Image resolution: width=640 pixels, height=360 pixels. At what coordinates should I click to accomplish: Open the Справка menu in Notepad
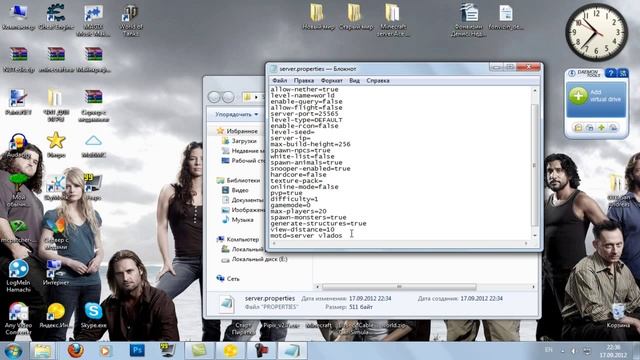(x=378, y=80)
